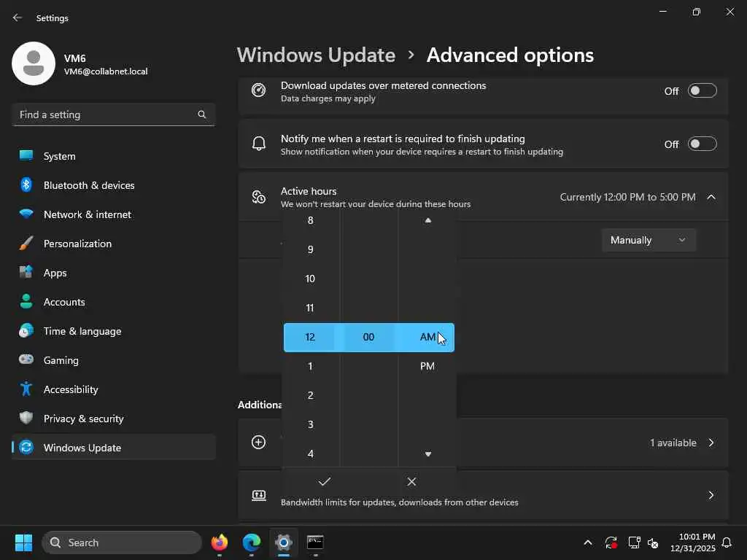Open Apps settings category
747x560 pixels.
[x=113, y=273]
